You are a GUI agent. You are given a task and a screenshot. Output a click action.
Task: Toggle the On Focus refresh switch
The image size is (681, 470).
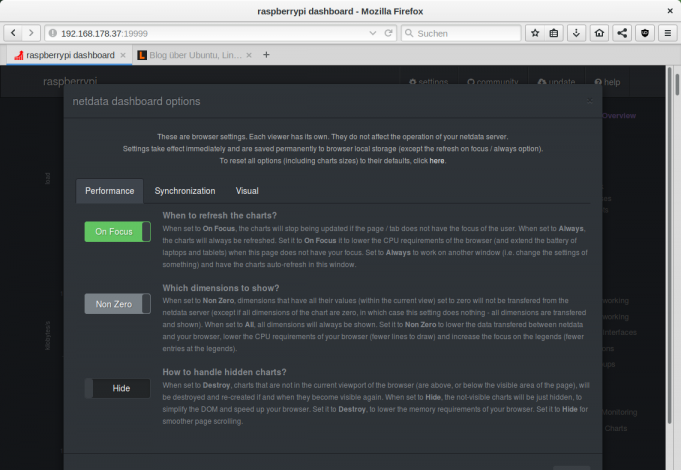click(x=117, y=232)
